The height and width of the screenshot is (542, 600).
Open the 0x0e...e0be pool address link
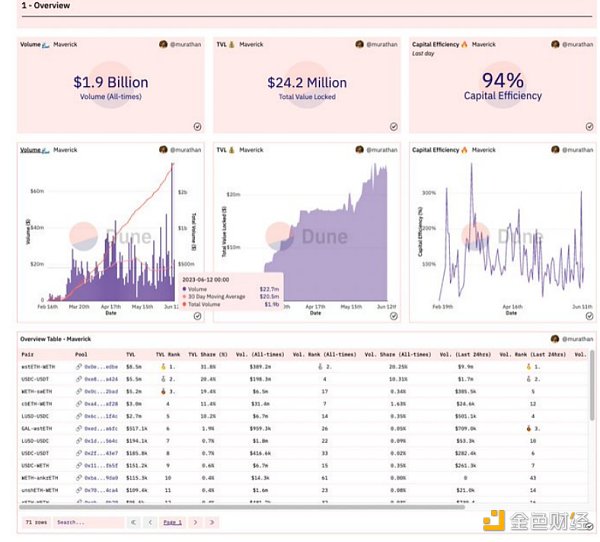point(102,367)
